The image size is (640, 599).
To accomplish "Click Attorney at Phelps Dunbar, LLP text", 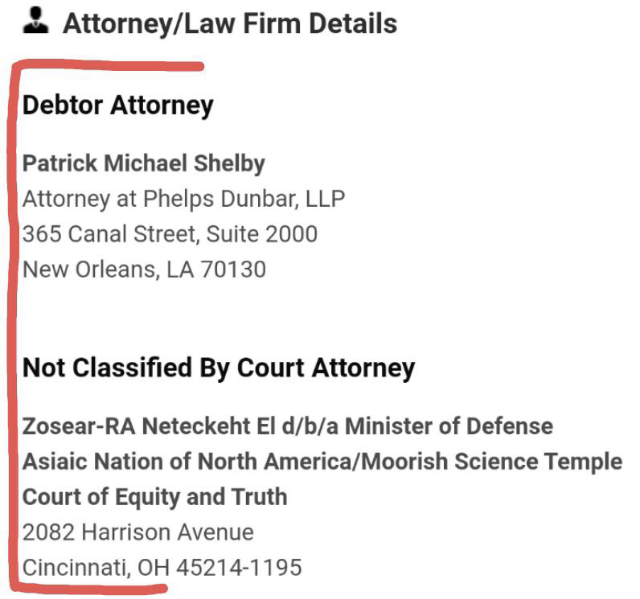I will 184,199.
